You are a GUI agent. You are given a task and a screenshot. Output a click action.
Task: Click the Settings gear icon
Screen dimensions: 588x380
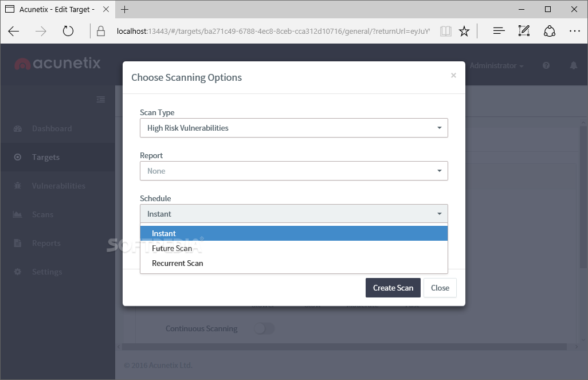(18, 272)
